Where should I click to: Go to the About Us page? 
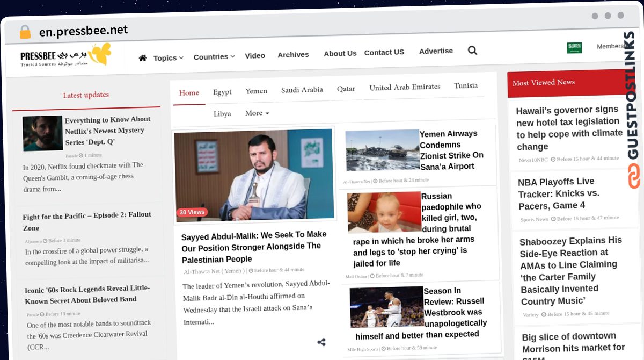coord(340,53)
